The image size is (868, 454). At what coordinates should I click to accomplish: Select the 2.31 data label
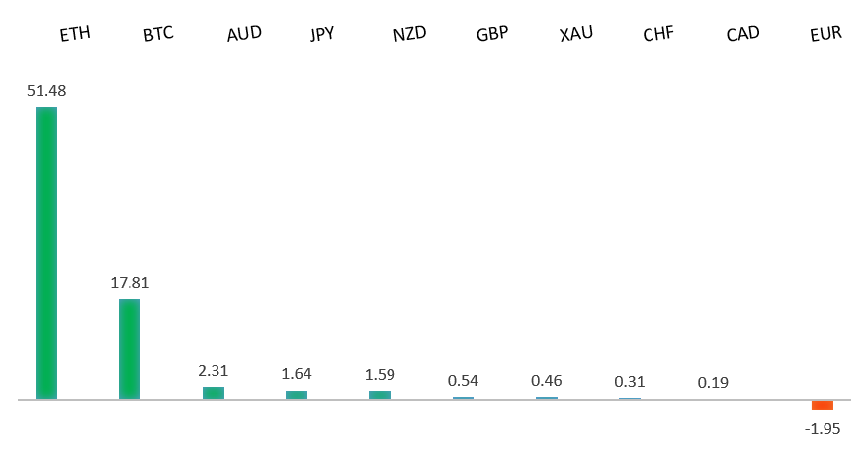click(x=214, y=371)
